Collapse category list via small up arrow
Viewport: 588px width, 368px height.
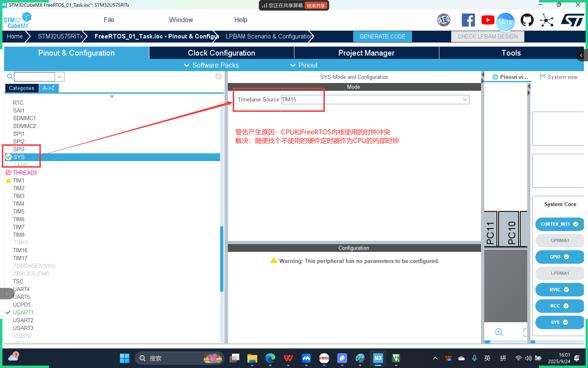point(112,96)
